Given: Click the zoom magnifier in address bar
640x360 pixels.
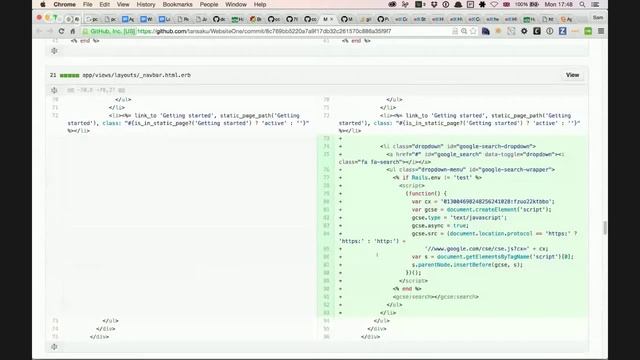Looking at the screenshot, I should point(464,31).
